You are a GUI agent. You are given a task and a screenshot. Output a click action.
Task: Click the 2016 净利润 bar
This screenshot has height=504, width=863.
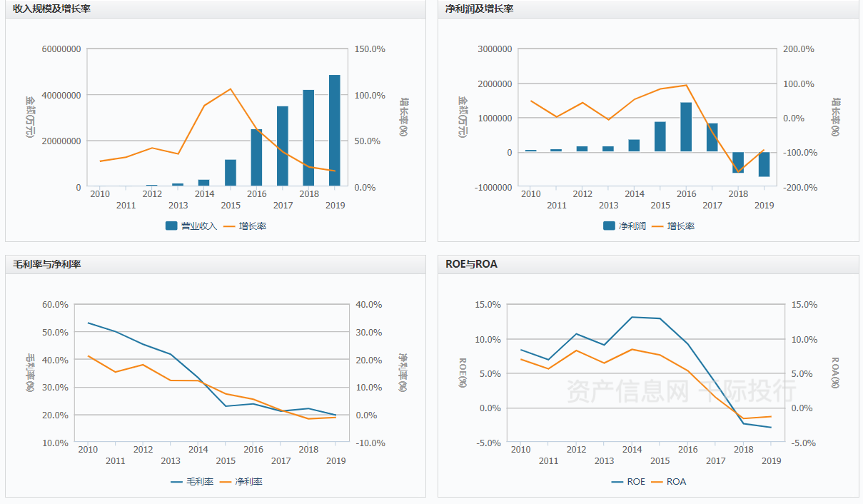pyautogui.click(x=686, y=127)
